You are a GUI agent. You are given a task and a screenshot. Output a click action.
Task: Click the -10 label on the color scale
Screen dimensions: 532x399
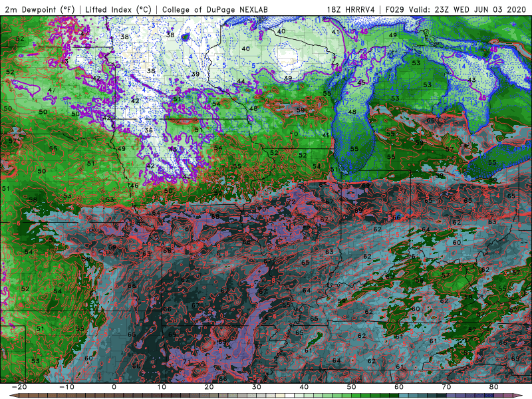pos(66,387)
